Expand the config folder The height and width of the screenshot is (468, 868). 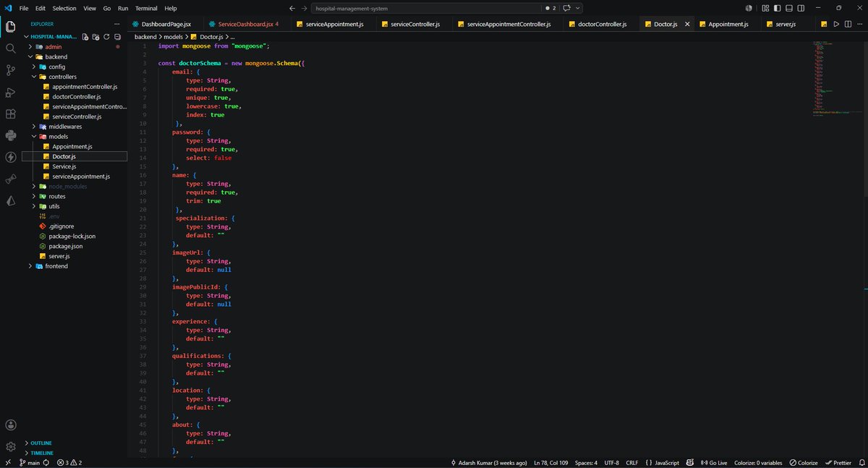tap(75, 67)
